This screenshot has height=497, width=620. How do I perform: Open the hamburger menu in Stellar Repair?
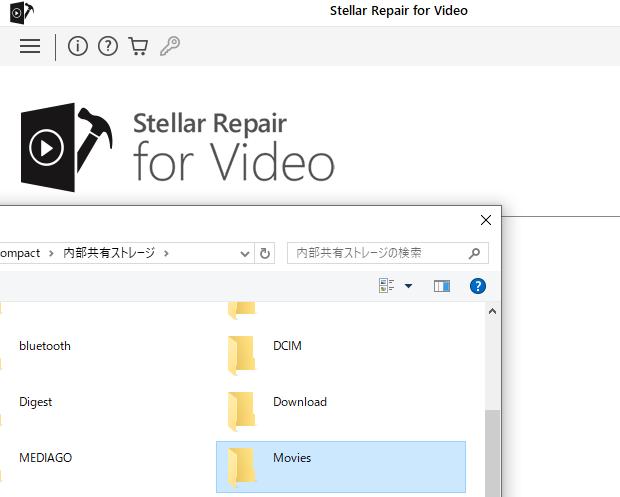click(x=30, y=46)
